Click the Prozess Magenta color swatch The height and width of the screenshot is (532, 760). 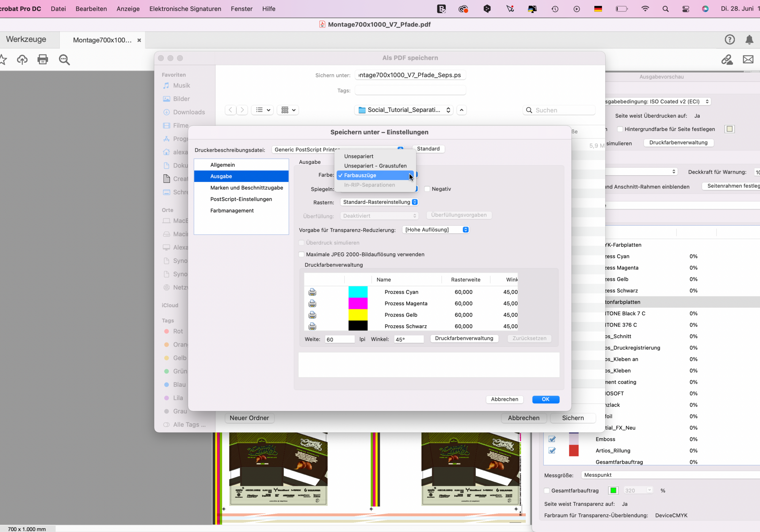point(358,303)
